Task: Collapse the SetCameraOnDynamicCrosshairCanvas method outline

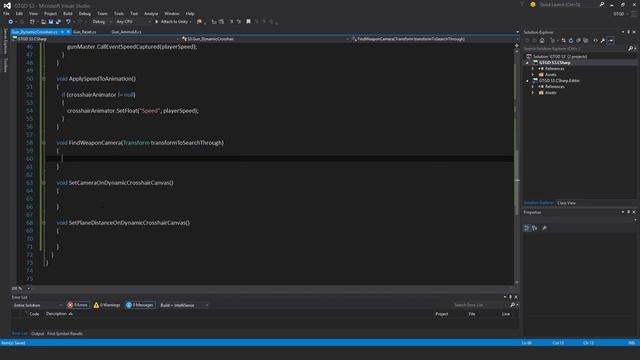Action: pyautogui.click(x=44, y=183)
